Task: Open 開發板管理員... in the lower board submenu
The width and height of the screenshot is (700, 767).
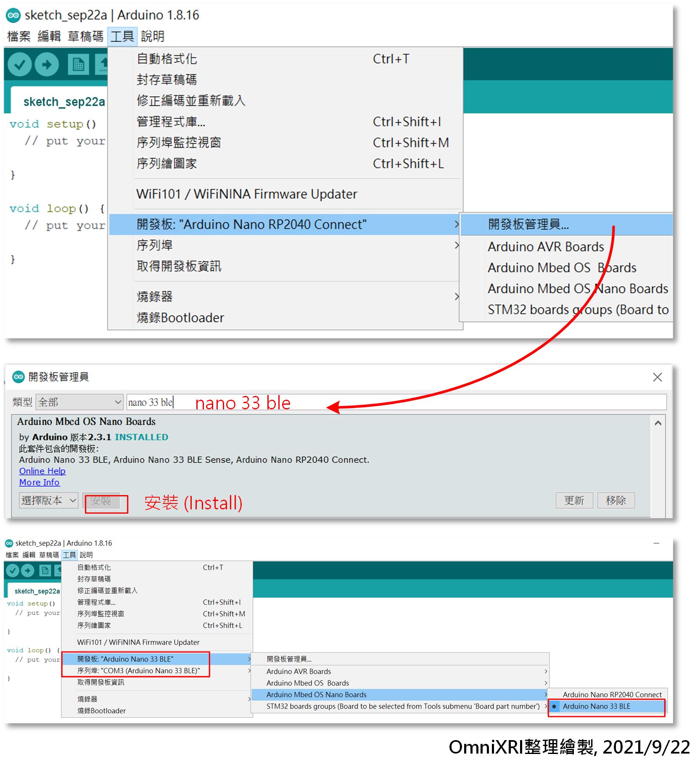Action: [400, 659]
